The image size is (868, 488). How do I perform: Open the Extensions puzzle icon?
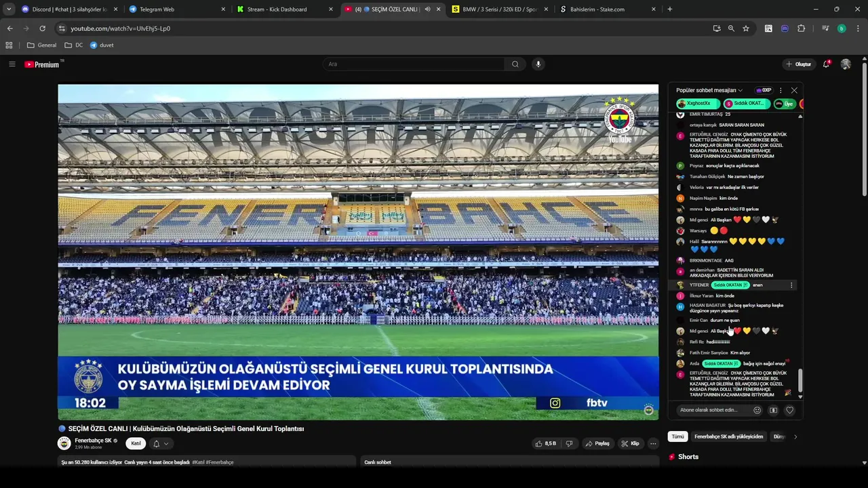point(801,28)
